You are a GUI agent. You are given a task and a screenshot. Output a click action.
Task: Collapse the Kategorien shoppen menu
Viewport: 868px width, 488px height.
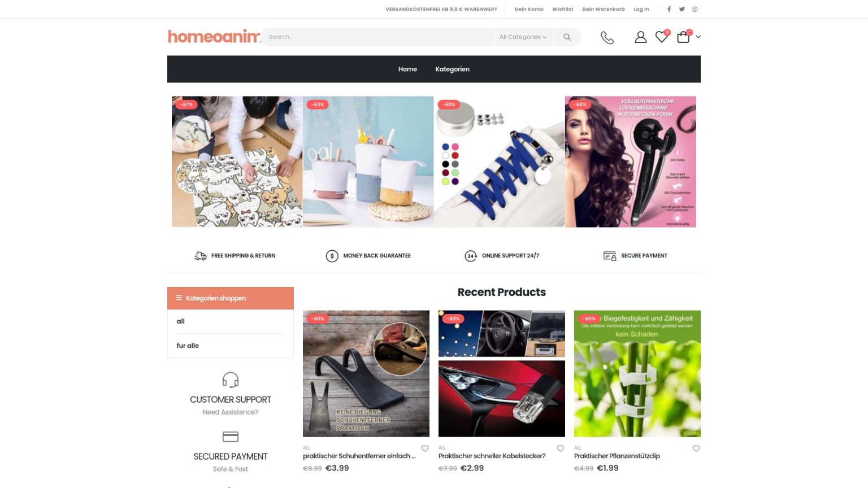231,298
